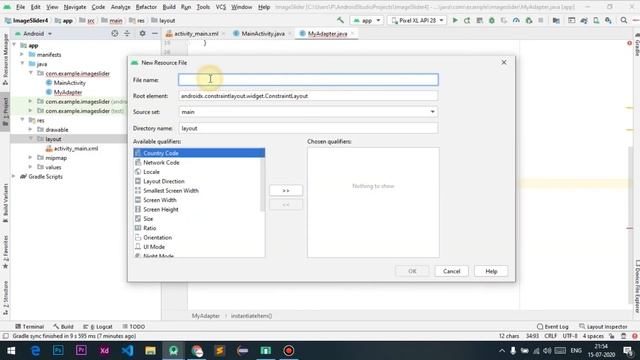Click the Apply Changes rerun icon in toolbar
This screenshot has width=640, height=360.
467,20
